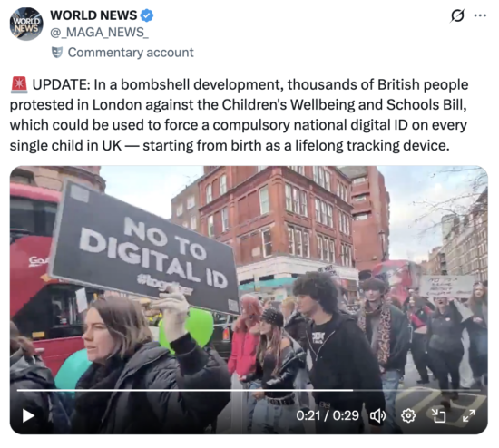Click the blue verified badge
The width and height of the screenshot is (499, 448).
click(x=147, y=15)
